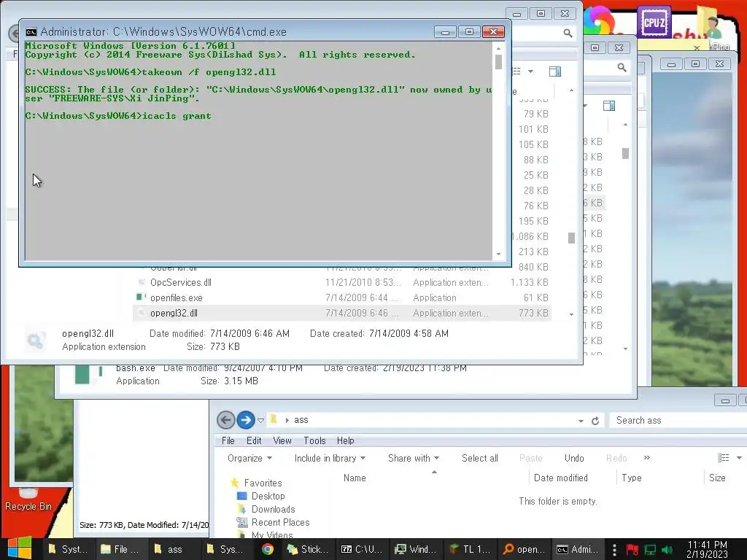Select openfiles.exe file row

(x=341, y=297)
